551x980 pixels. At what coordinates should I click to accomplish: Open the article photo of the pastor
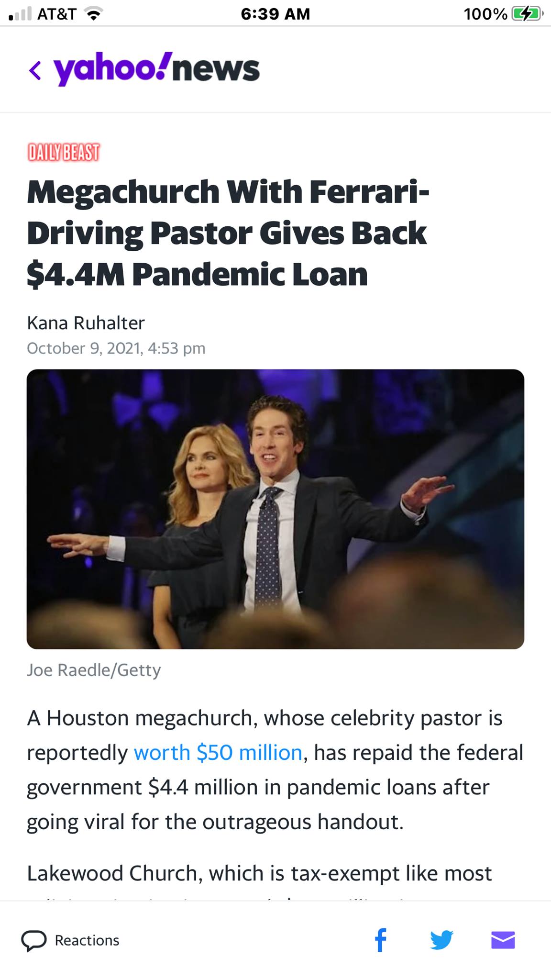click(275, 509)
